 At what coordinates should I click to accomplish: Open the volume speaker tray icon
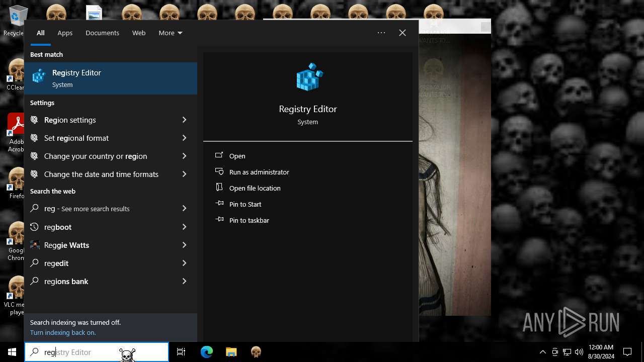[x=579, y=352]
